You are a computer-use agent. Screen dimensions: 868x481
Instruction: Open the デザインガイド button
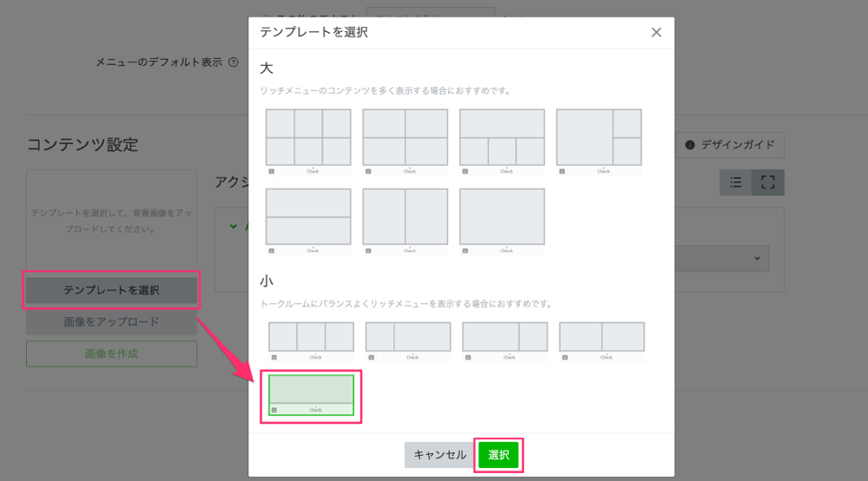click(730, 145)
